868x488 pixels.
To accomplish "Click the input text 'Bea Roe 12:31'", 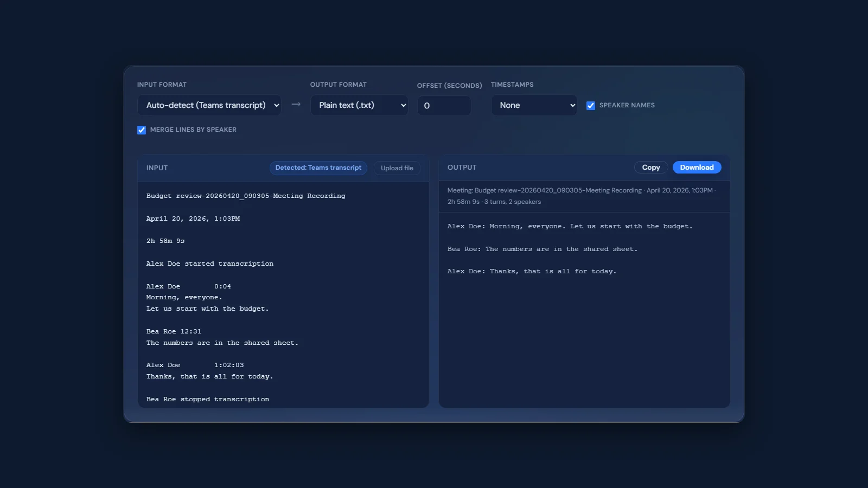I will 174,331.
